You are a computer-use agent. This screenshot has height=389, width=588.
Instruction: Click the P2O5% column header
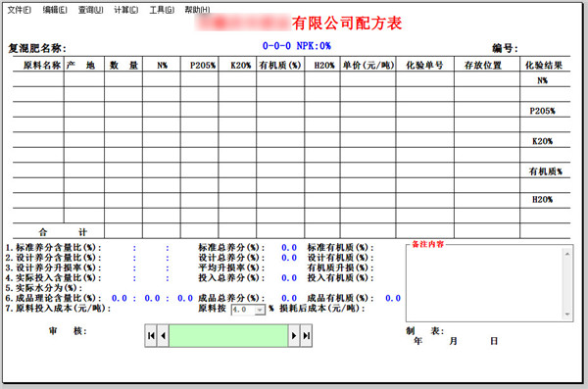click(203, 66)
